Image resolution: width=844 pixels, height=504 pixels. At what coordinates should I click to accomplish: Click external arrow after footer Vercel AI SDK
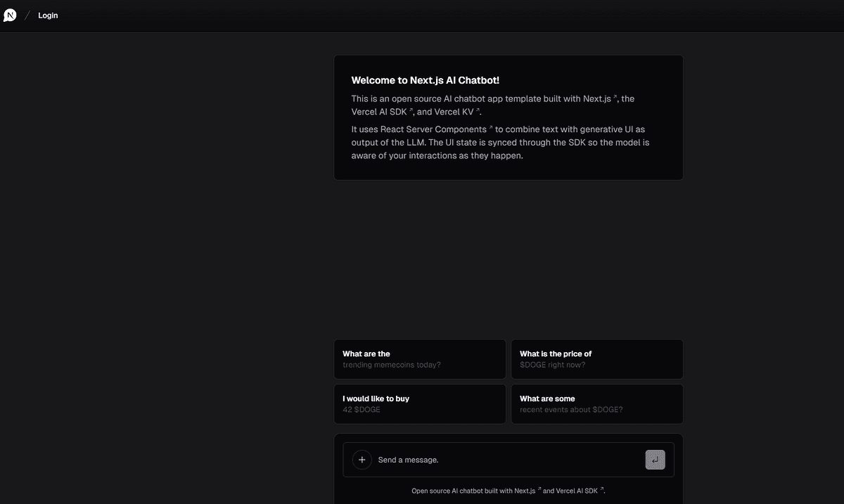(601, 489)
